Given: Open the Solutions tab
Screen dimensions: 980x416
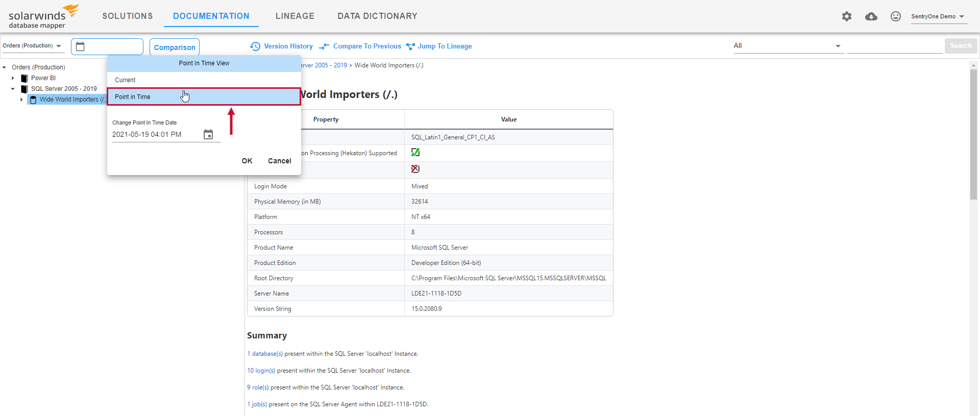Looking at the screenshot, I should coord(128,16).
